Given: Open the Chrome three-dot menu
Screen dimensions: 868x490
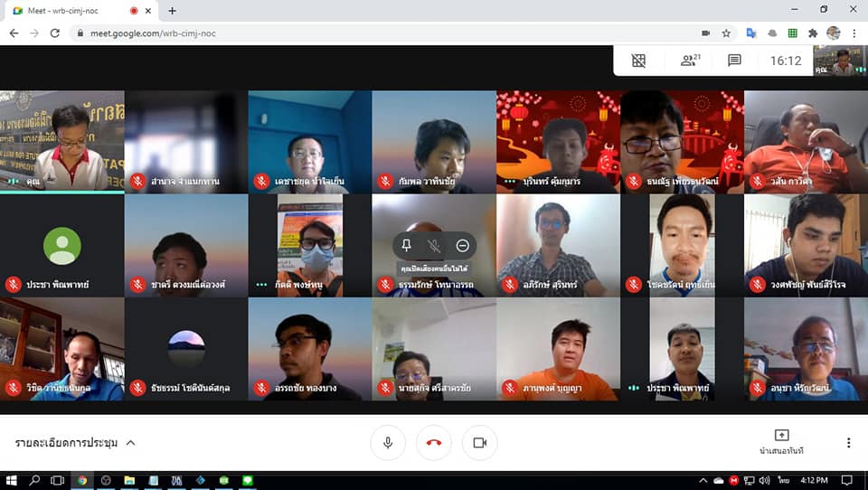Looking at the screenshot, I should (854, 33).
